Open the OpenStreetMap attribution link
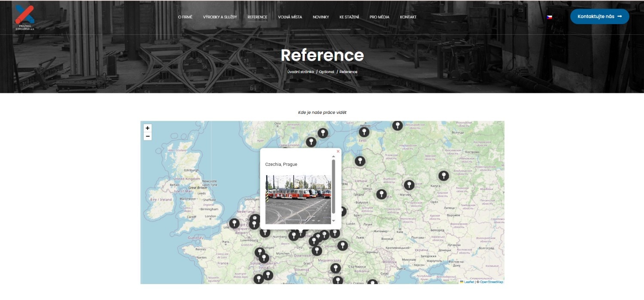This screenshot has height=300, width=644. (x=491, y=282)
